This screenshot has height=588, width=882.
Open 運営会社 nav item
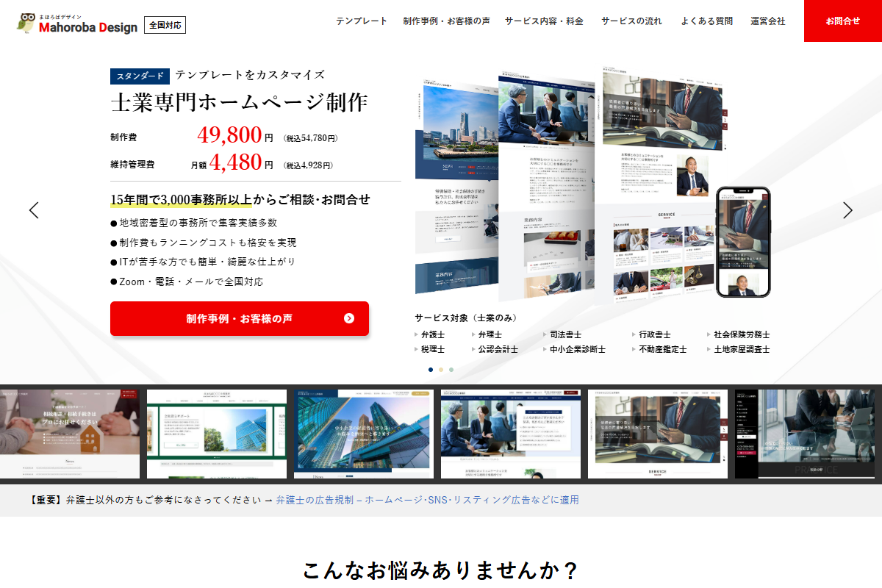click(768, 21)
